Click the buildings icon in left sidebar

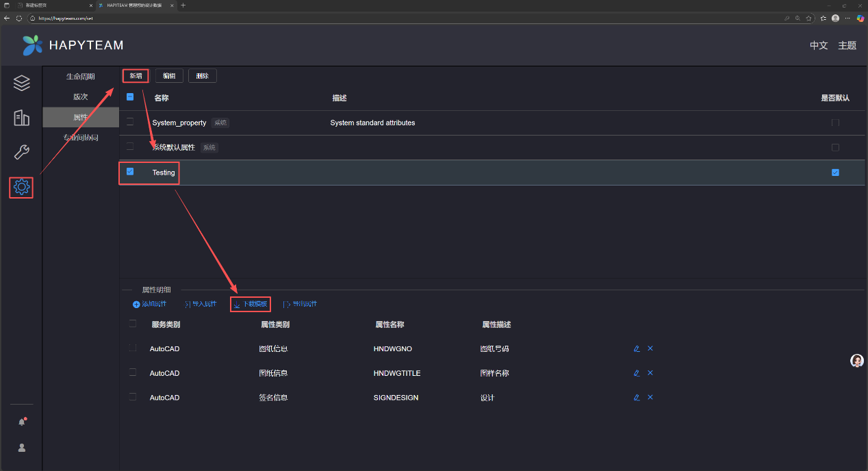point(21,118)
